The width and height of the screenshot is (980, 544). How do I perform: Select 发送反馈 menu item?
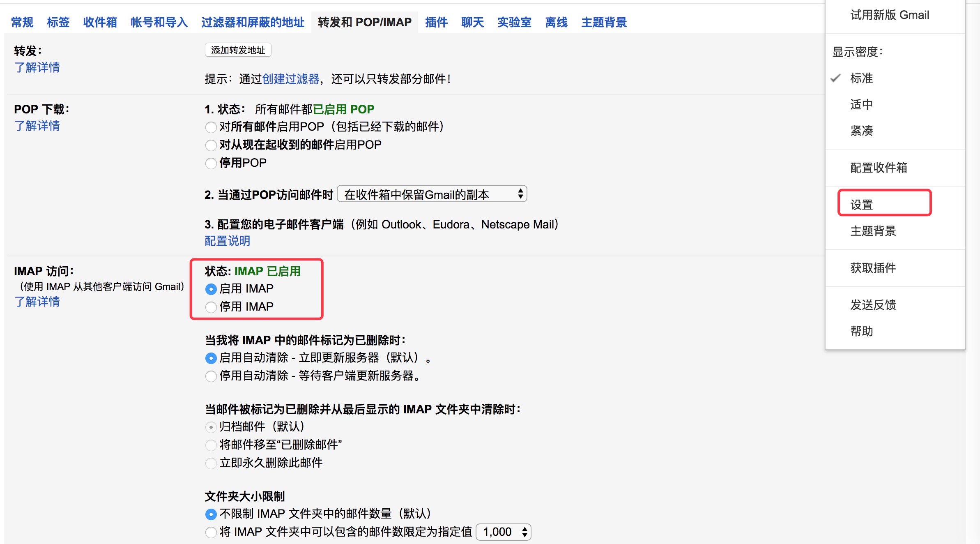coord(874,305)
